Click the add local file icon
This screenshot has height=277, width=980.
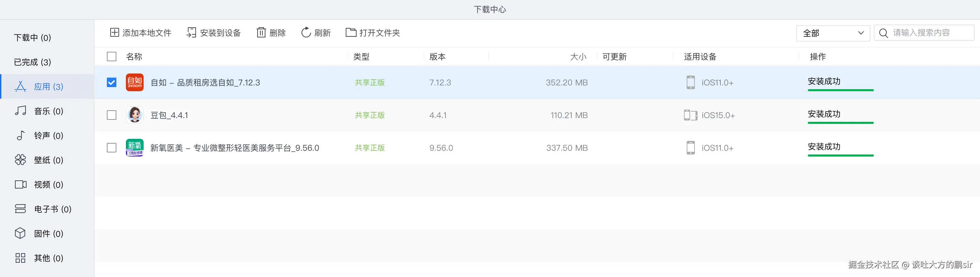pyautogui.click(x=115, y=32)
